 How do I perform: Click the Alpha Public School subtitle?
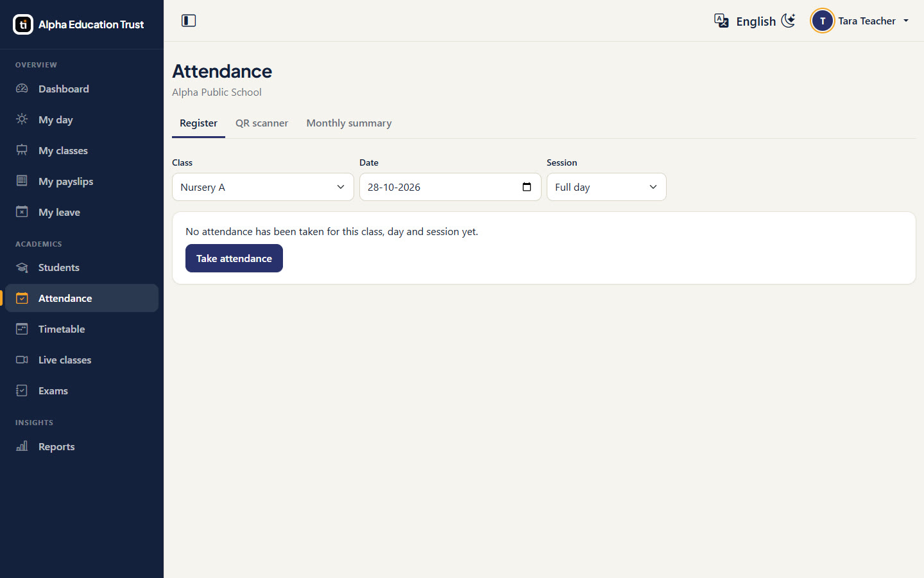tap(217, 92)
